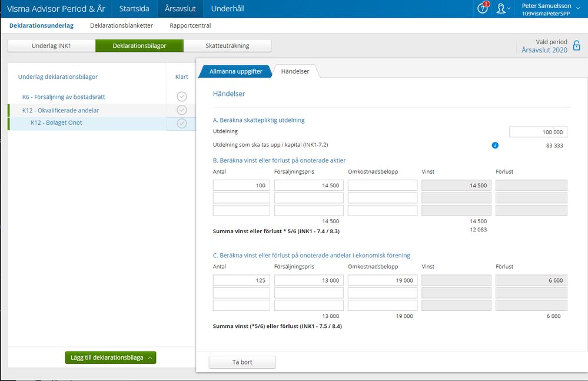Click the info icon beside Utdelning kapital
The image size is (588, 381).
(x=495, y=145)
